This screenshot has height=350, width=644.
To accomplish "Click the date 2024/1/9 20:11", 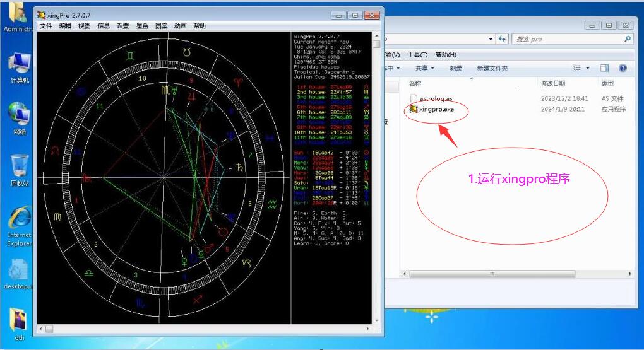I will coord(563,109).
